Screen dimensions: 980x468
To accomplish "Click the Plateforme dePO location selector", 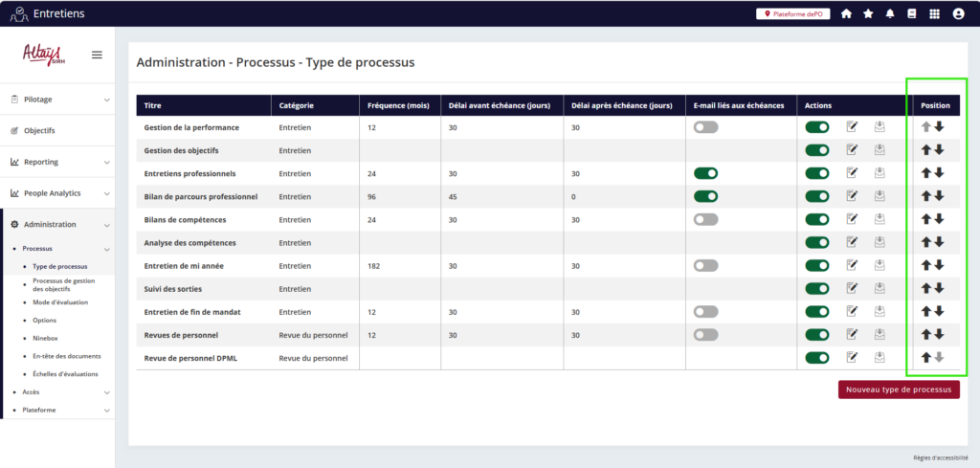I will [792, 13].
